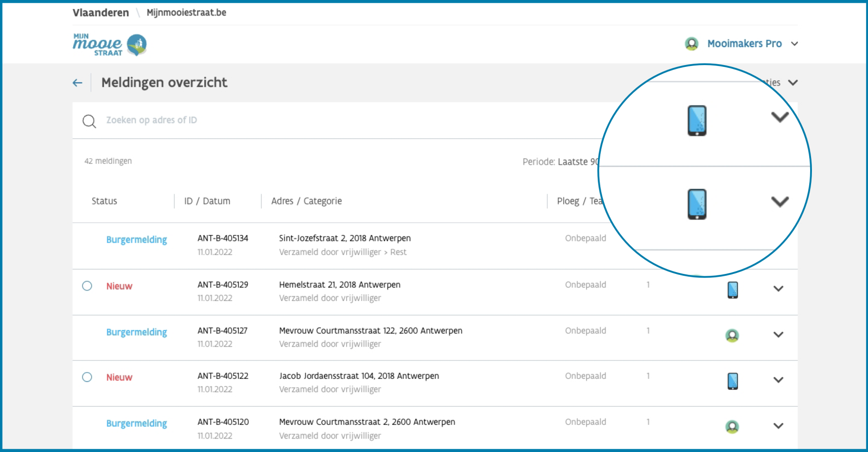Click the back arrow beside Meldingen overzicht

(x=77, y=83)
